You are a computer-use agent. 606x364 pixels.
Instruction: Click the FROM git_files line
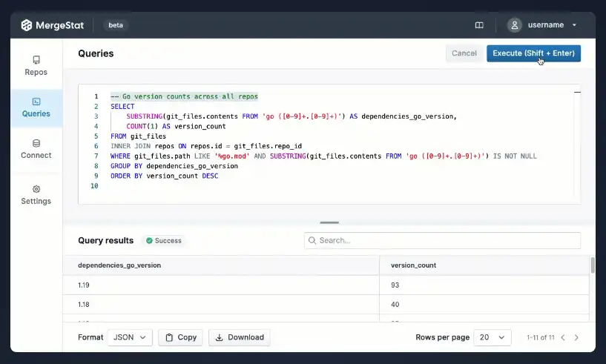click(x=139, y=136)
